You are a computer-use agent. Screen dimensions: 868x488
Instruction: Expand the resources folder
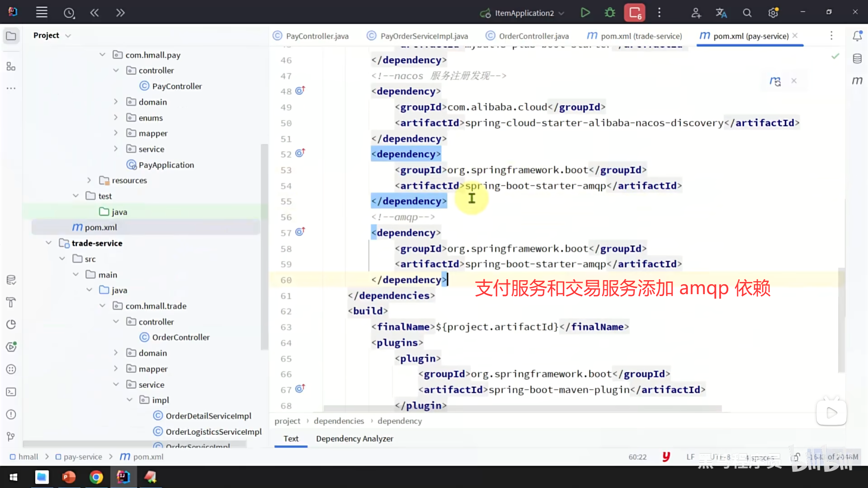pos(89,180)
